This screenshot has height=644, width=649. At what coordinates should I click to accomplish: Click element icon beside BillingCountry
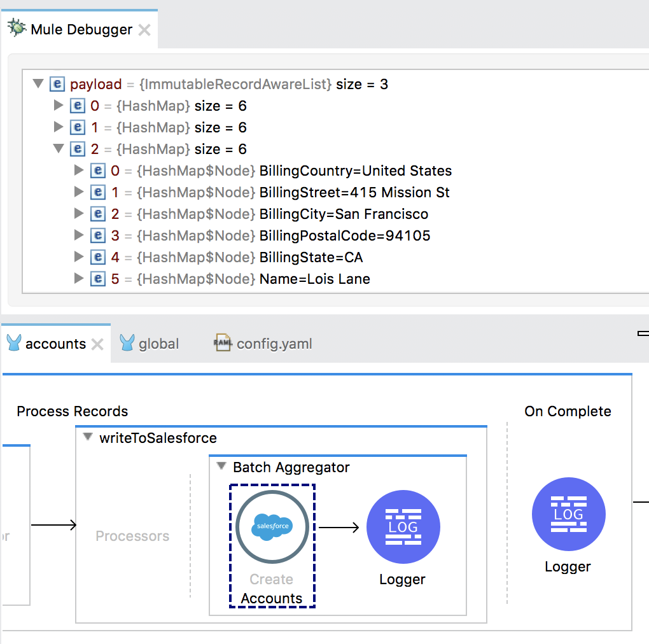[x=98, y=171]
